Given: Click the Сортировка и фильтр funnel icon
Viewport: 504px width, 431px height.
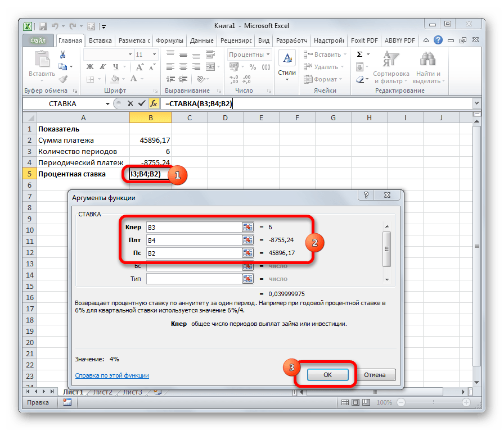Looking at the screenshot, I should click(x=390, y=60).
